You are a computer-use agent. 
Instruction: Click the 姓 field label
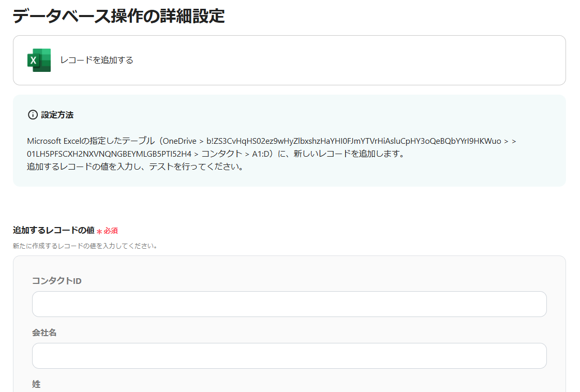click(36, 384)
